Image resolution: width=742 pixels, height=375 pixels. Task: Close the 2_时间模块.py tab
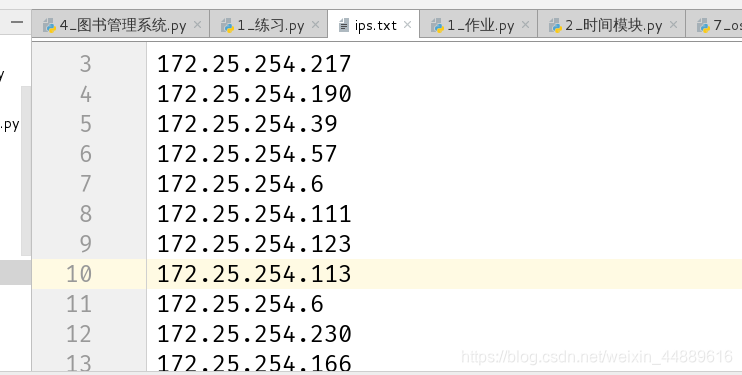(673, 25)
